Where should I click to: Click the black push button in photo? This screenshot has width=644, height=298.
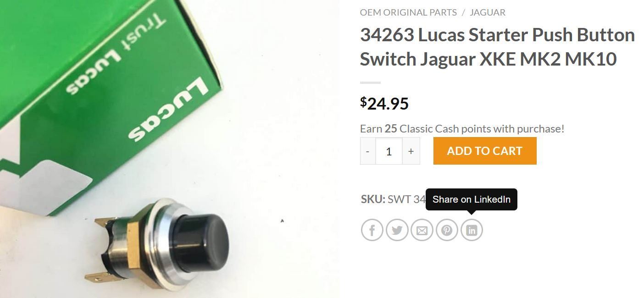pyautogui.click(x=201, y=238)
